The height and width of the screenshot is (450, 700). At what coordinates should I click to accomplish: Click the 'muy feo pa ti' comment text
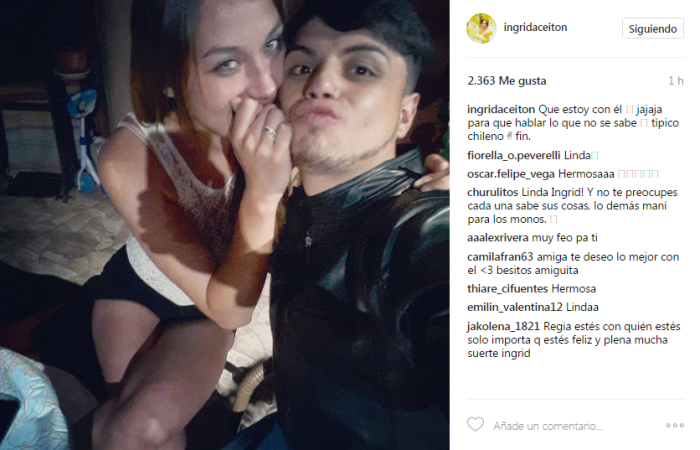point(565,238)
